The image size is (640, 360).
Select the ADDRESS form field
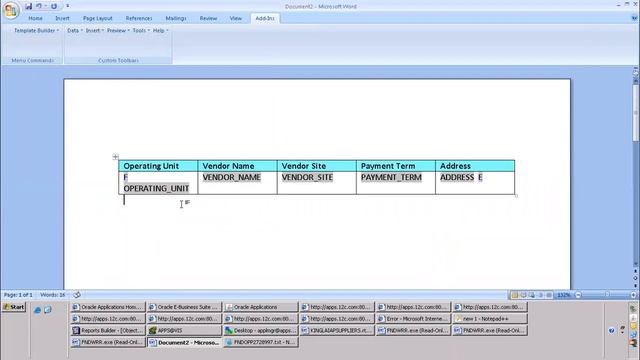[x=457, y=178]
